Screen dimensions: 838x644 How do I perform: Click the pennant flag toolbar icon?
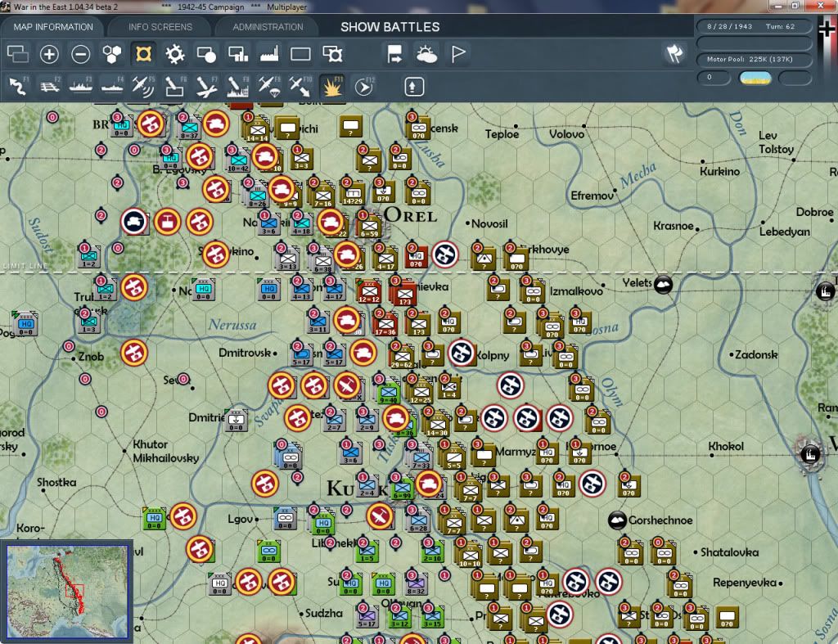pos(458,54)
